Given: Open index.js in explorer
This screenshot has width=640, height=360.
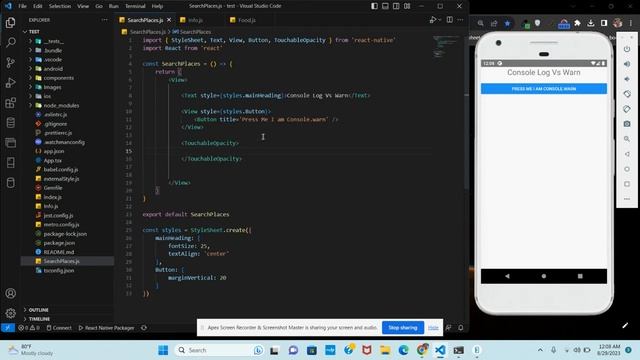Looking at the screenshot, I should pos(52,197).
